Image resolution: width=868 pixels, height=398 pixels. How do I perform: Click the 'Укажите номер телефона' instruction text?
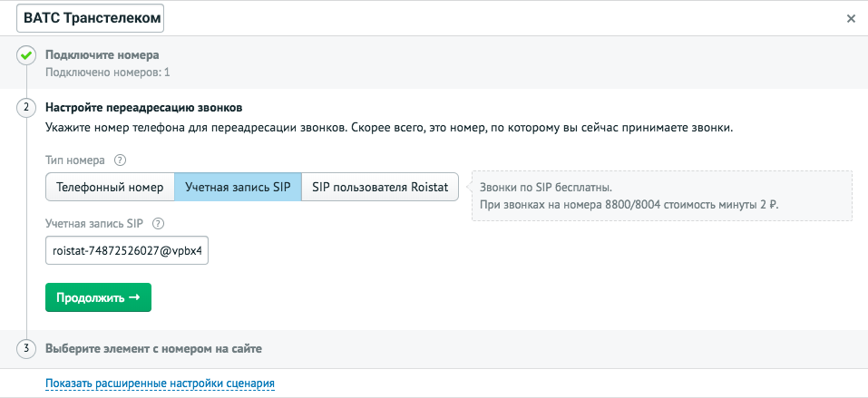pyautogui.click(x=388, y=128)
